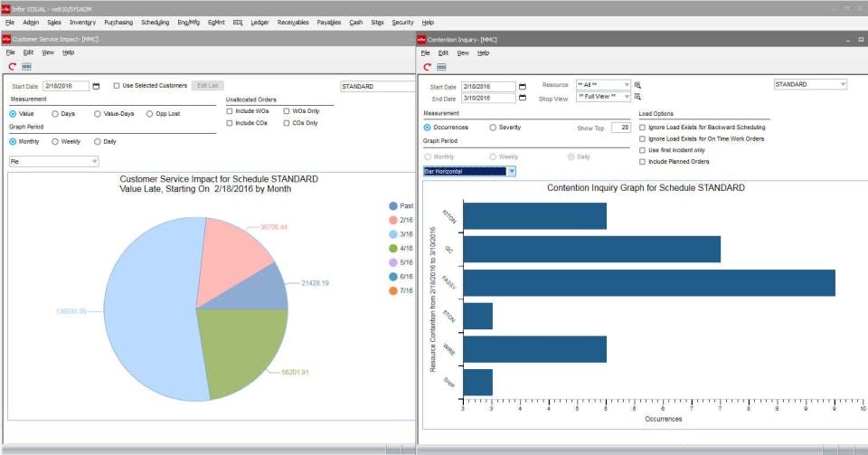
Task: Open the Pie chart type dropdown
Action: pyautogui.click(x=94, y=161)
